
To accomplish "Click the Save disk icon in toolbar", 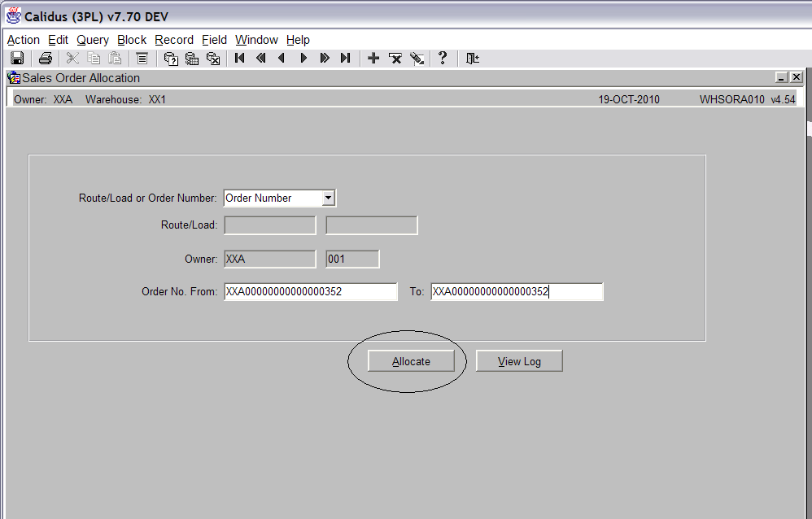I will point(17,58).
